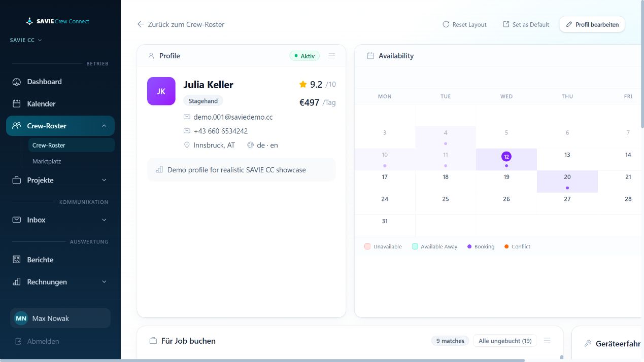
Task: Open Projekte in the sidebar
Action: (x=60, y=180)
